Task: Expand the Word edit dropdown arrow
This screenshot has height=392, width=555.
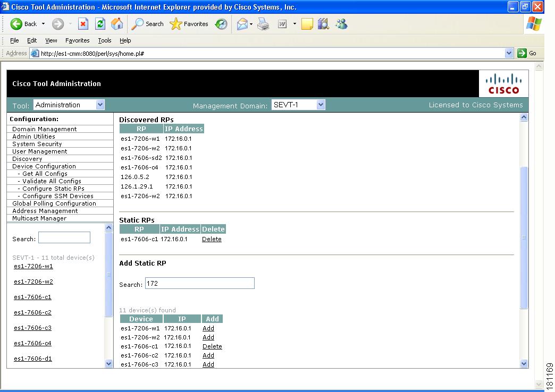Action: coord(295,24)
